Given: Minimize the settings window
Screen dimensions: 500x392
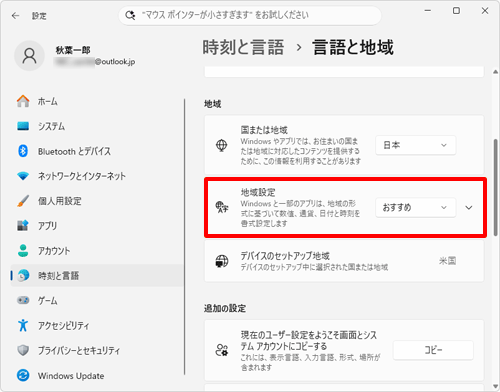Looking at the screenshot, I should click(428, 11).
